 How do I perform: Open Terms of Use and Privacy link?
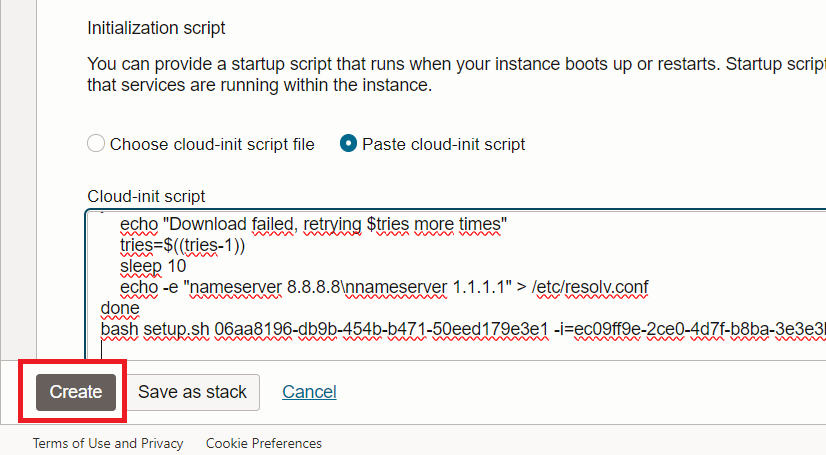(x=108, y=443)
